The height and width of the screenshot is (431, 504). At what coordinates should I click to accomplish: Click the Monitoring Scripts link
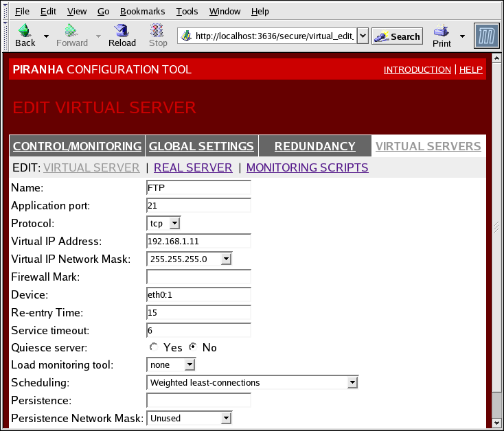tap(307, 167)
